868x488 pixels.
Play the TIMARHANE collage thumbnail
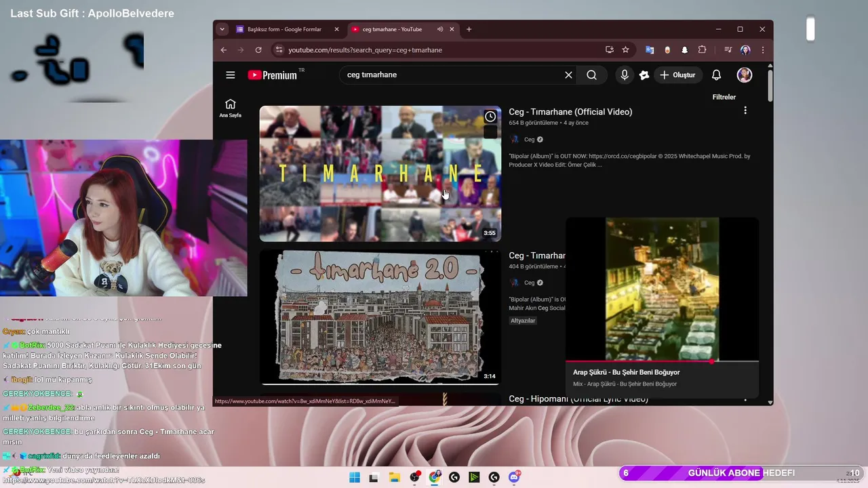tap(380, 174)
